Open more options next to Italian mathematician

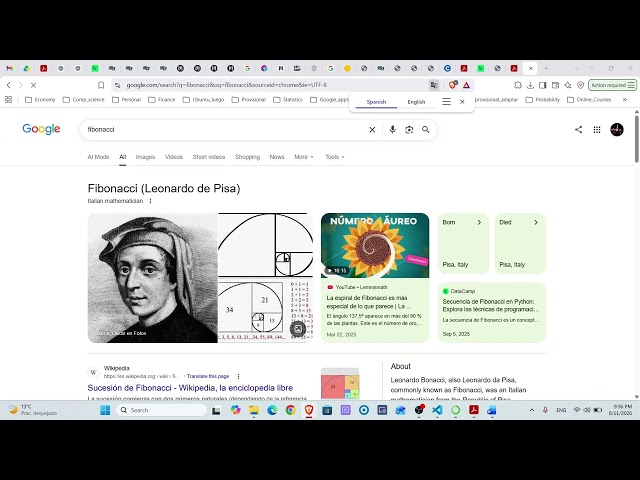pyautogui.click(x=150, y=201)
